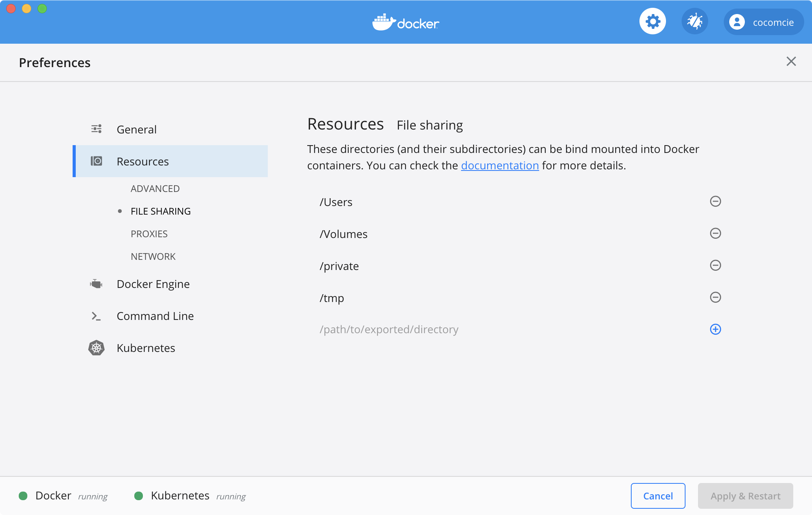
Task: Close the Preferences panel with X
Action: tap(791, 61)
